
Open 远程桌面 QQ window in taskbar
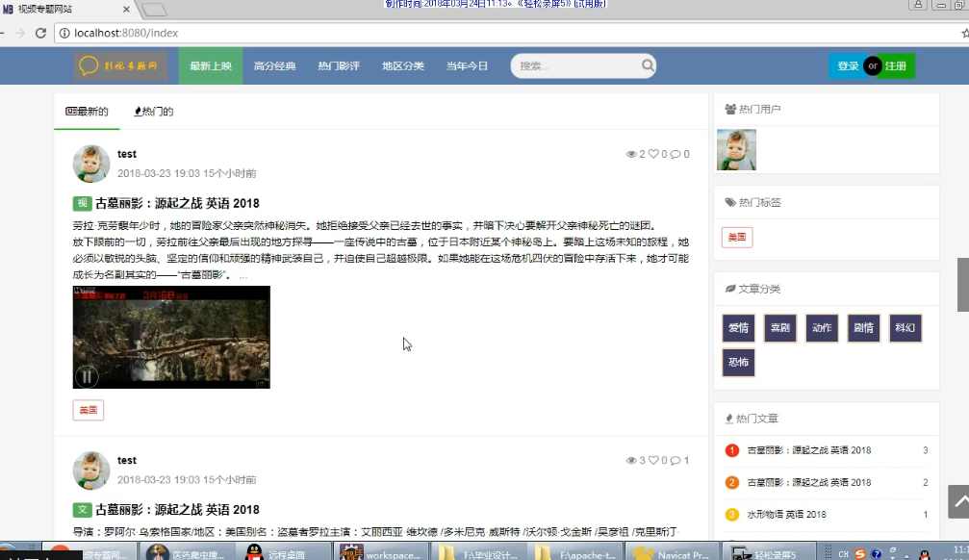[x=282, y=552]
